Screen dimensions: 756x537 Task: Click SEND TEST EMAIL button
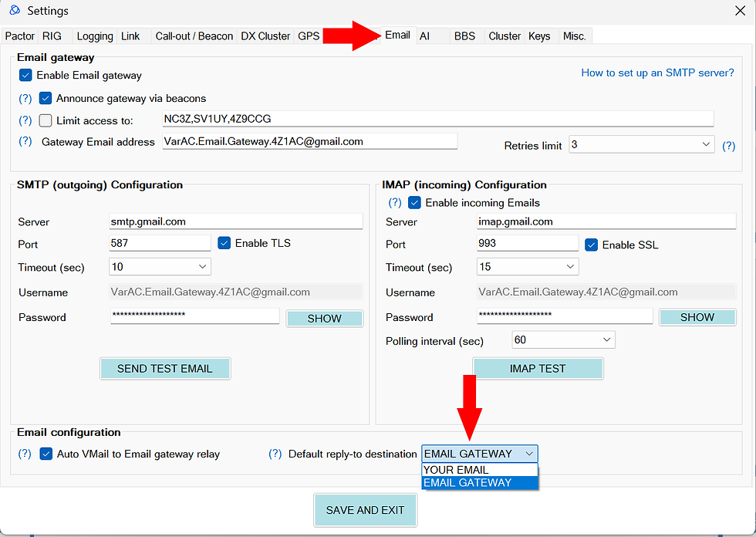[x=165, y=368]
